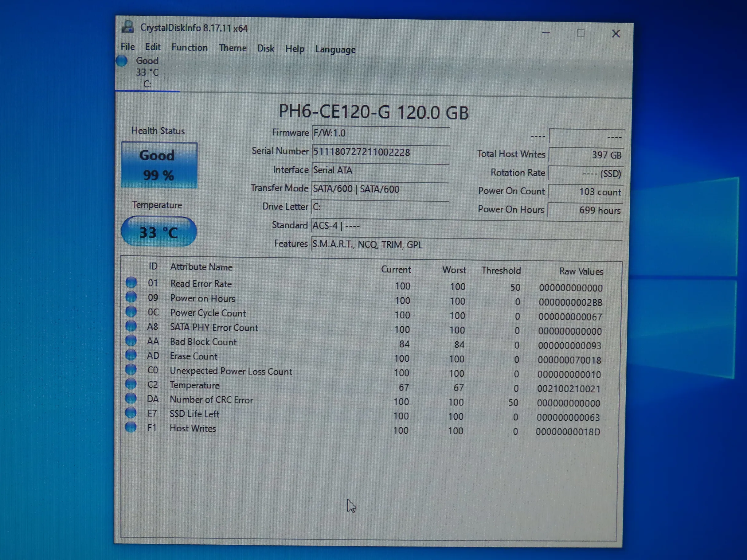Click the status dot for Power on Hours
This screenshot has height=560, width=747.
click(x=131, y=297)
